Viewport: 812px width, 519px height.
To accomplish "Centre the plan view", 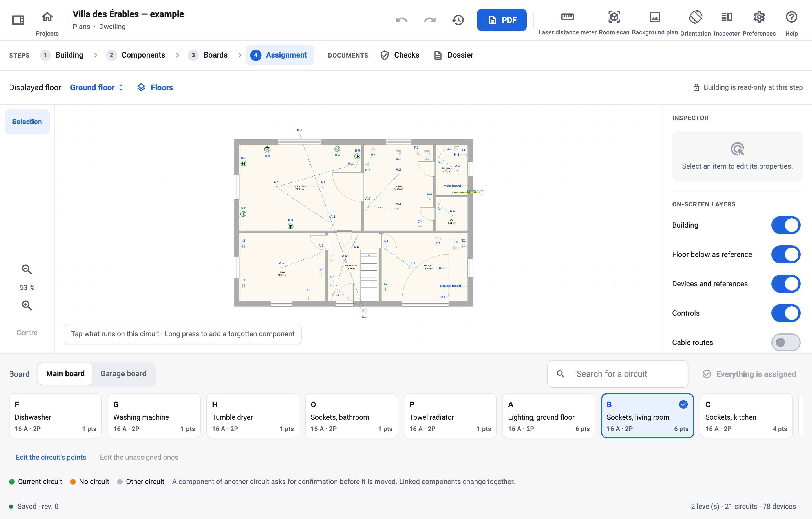I will (x=27, y=332).
